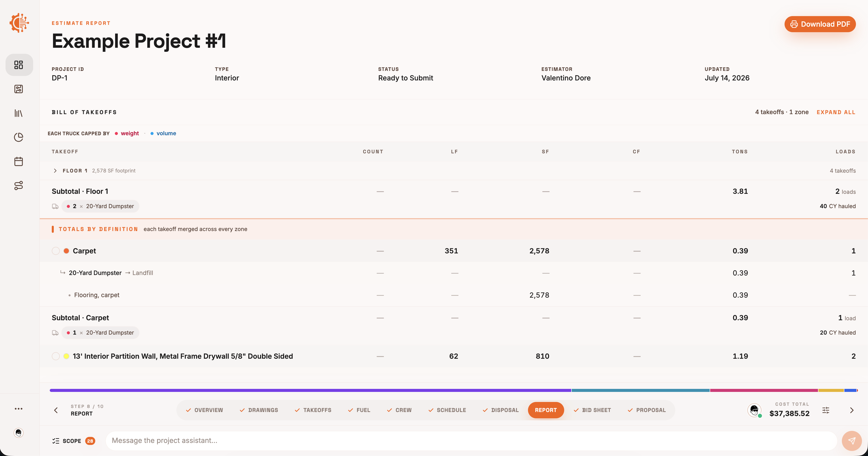Click the assistant avatar beside Cost Total
The height and width of the screenshot is (456, 868).
754,410
